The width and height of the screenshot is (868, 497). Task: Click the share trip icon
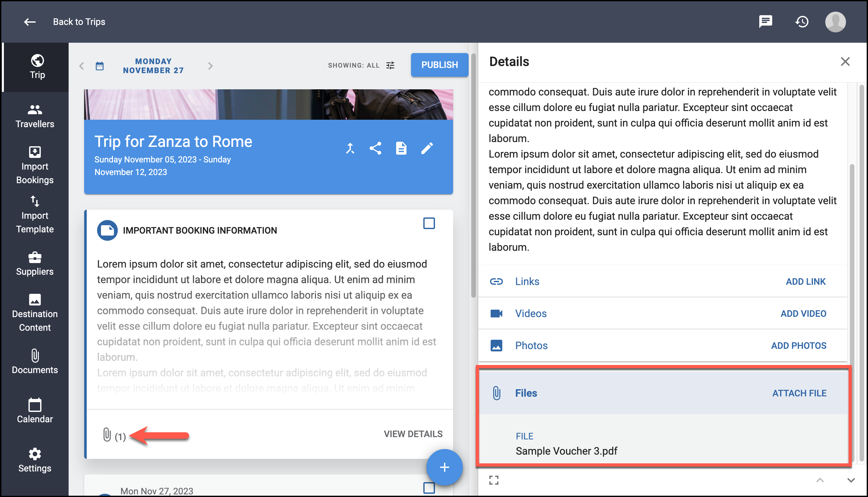pyautogui.click(x=375, y=149)
